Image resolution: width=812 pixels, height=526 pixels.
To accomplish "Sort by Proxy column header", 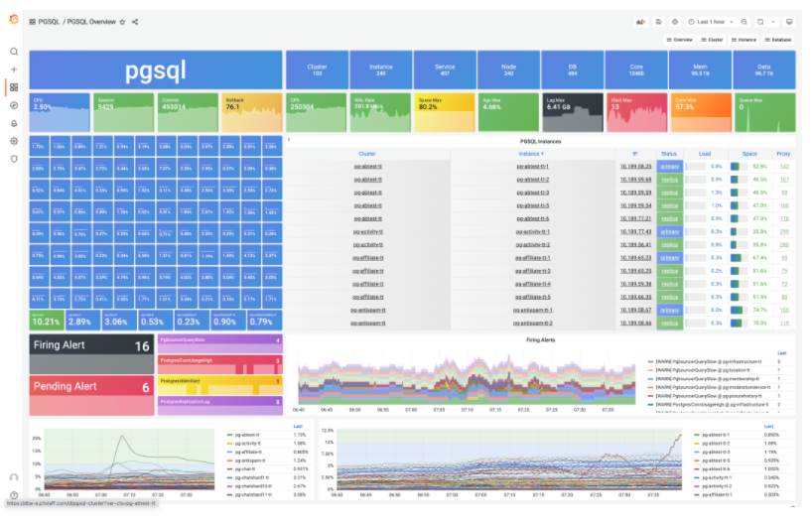I will click(783, 154).
